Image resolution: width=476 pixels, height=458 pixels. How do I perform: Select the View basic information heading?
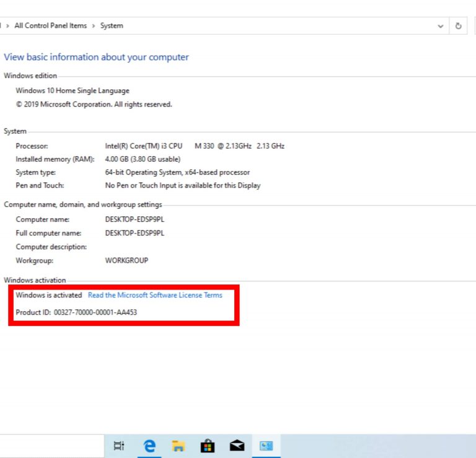(96, 57)
